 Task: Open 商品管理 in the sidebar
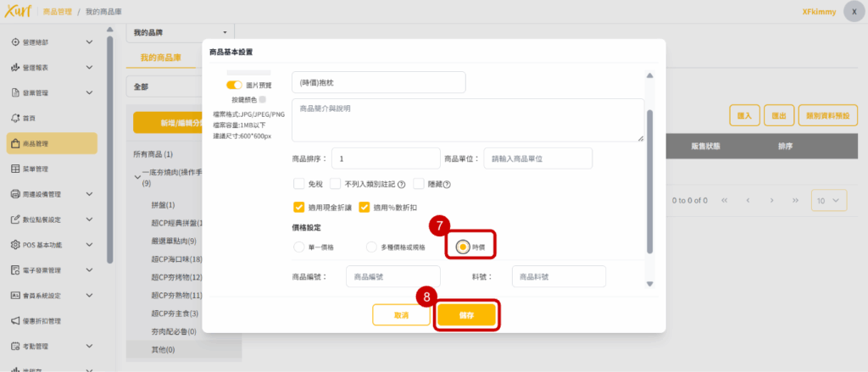[51, 143]
